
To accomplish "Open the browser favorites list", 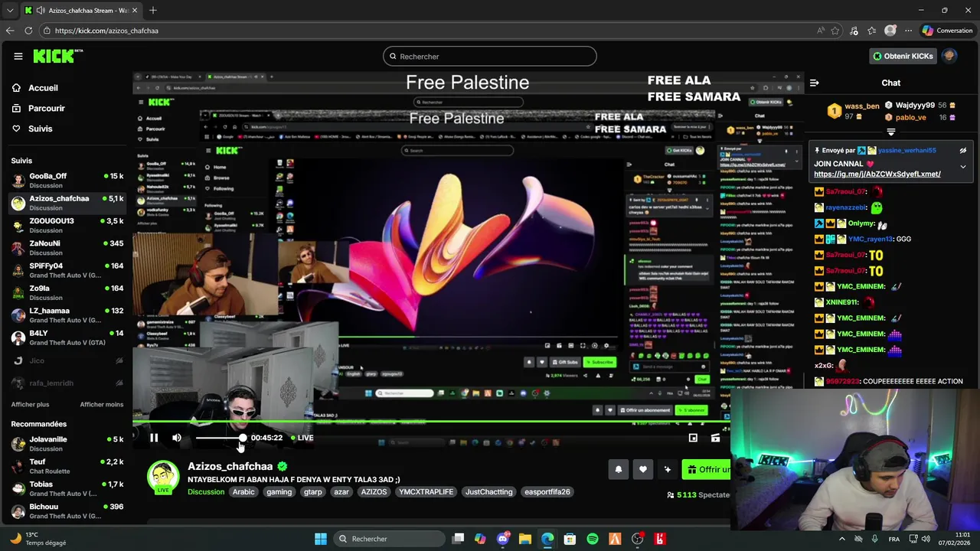I will click(872, 31).
